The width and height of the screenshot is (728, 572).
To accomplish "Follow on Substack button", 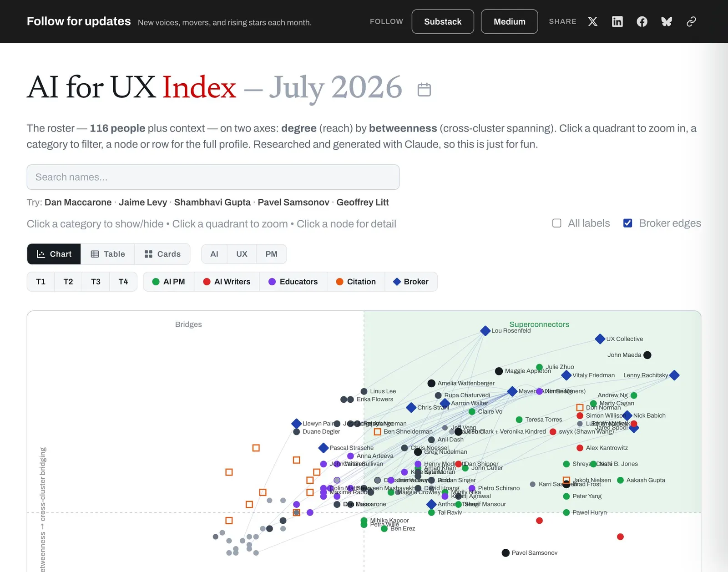I will point(443,21).
